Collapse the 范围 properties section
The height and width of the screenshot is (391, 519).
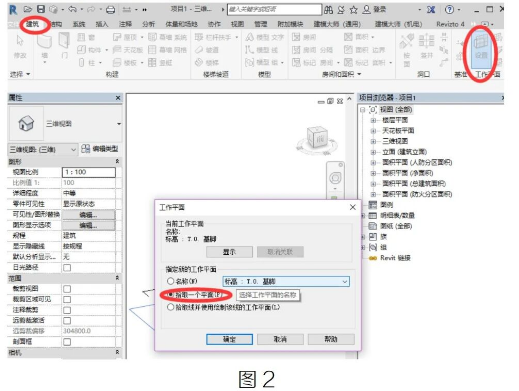tap(117, 278)
